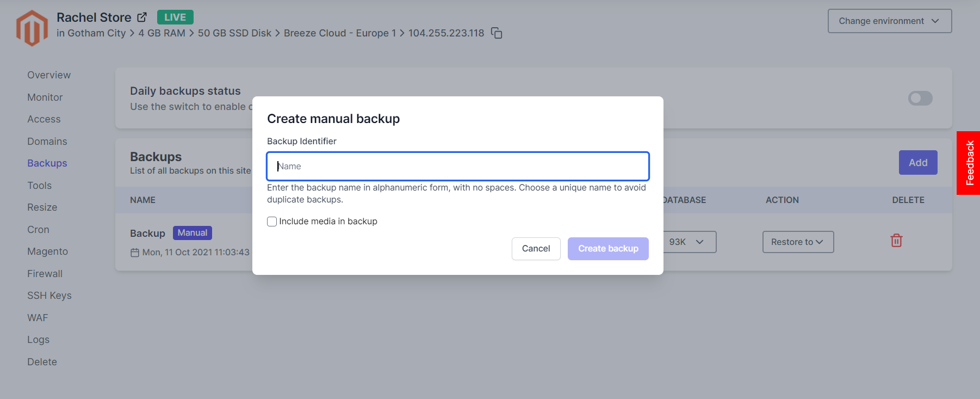This screenshot has width=980, height=399.
Task: Select Backups in the sidebar
Action: pos(47,163)
